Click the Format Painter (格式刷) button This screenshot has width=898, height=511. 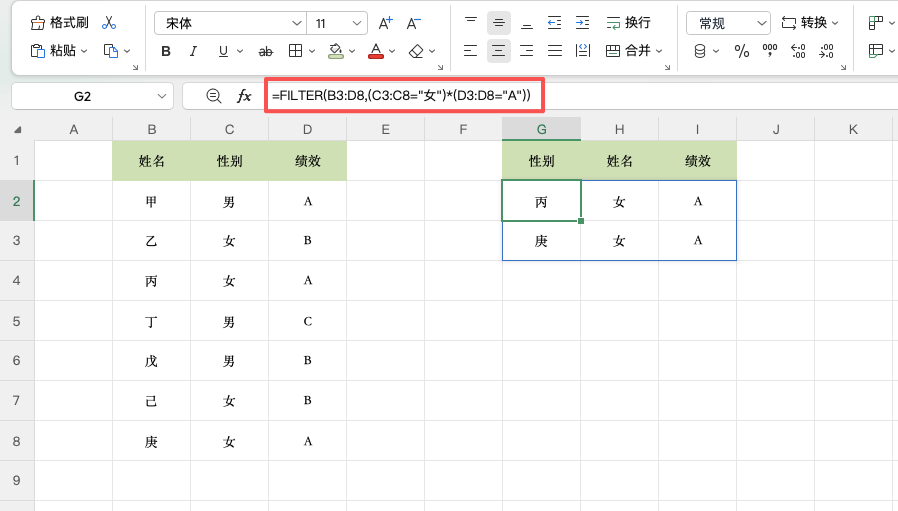pos(60,23)
